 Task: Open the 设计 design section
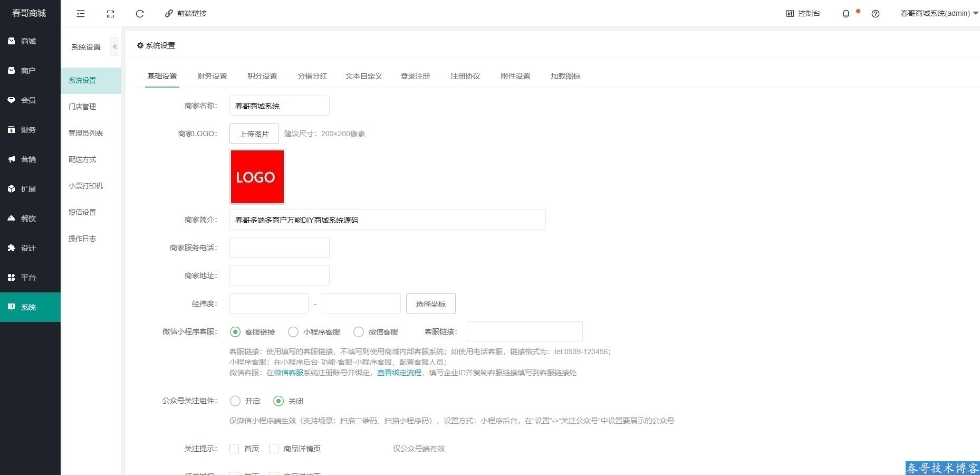pyautogui.click(x=28, y=248)
